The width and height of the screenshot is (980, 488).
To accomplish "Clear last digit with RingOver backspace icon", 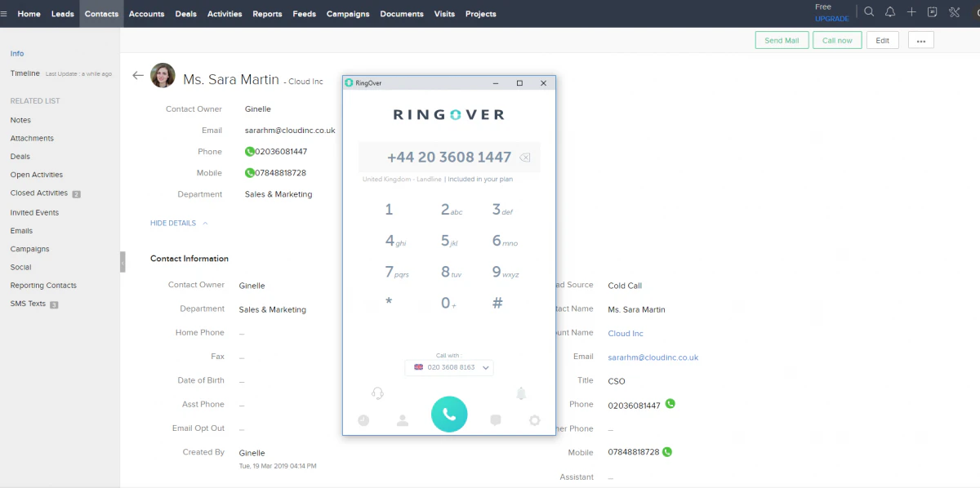I will [525, 157].
